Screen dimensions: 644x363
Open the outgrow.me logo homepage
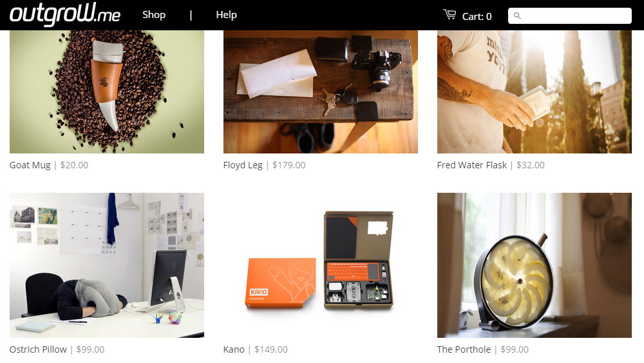(65, 14)
